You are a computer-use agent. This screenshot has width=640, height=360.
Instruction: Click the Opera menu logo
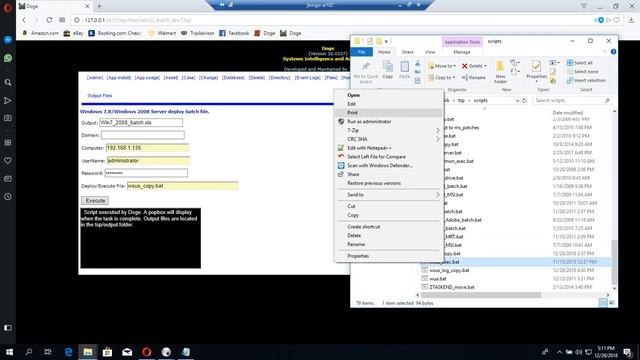pos(8,7)
